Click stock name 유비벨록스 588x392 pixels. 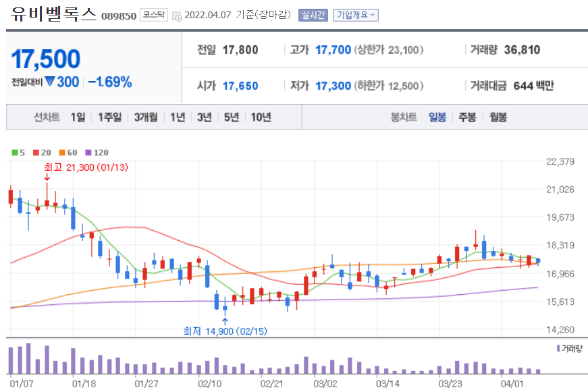click(x=53, y=14)
